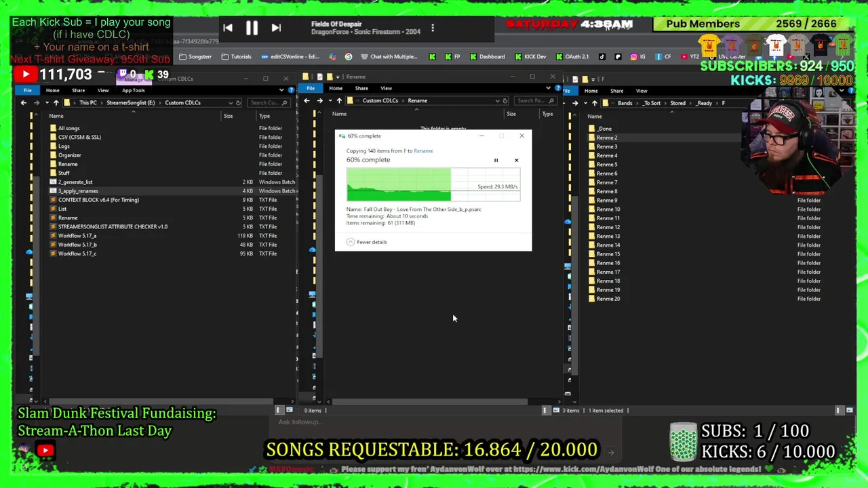Screen dimensions: 868x488
Task: Collapse copy dialog with Fewer details
Action: (367, 242)
